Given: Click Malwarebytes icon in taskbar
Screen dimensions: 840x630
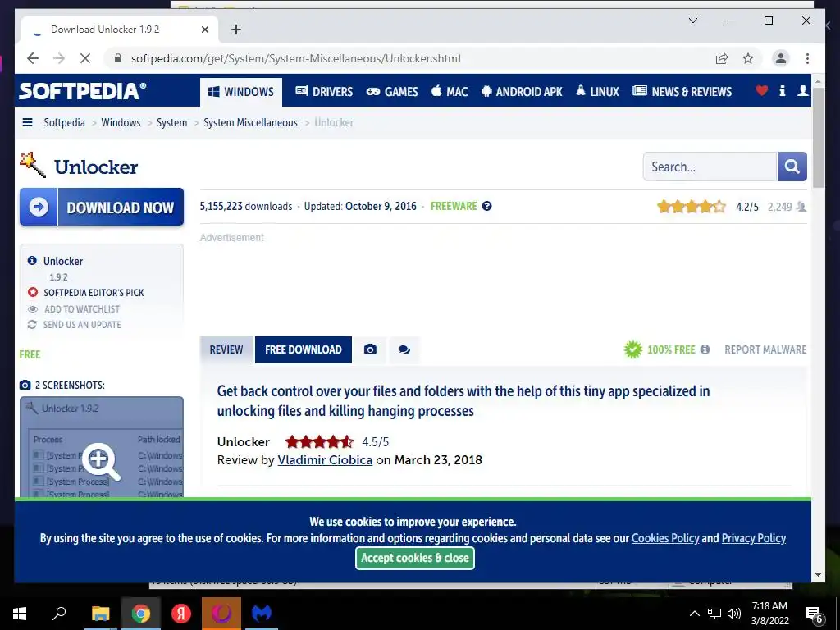Looking at the screenshot, I should coord(262,614).
